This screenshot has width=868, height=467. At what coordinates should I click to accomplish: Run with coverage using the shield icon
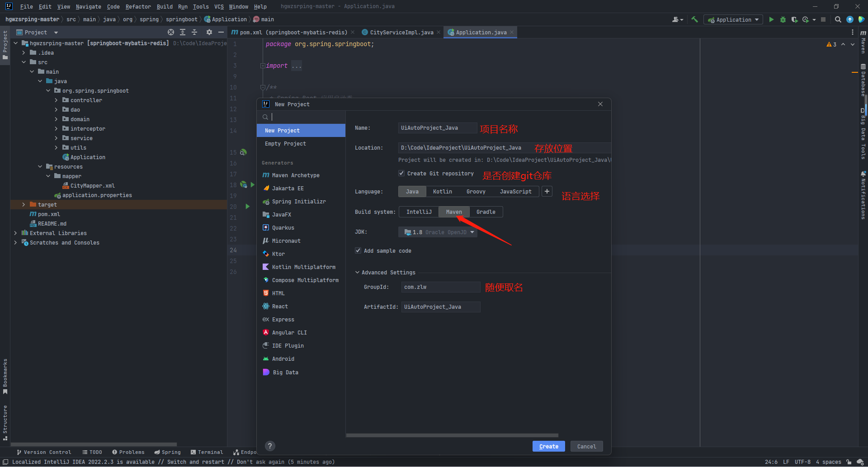click(x=794, y=19)
